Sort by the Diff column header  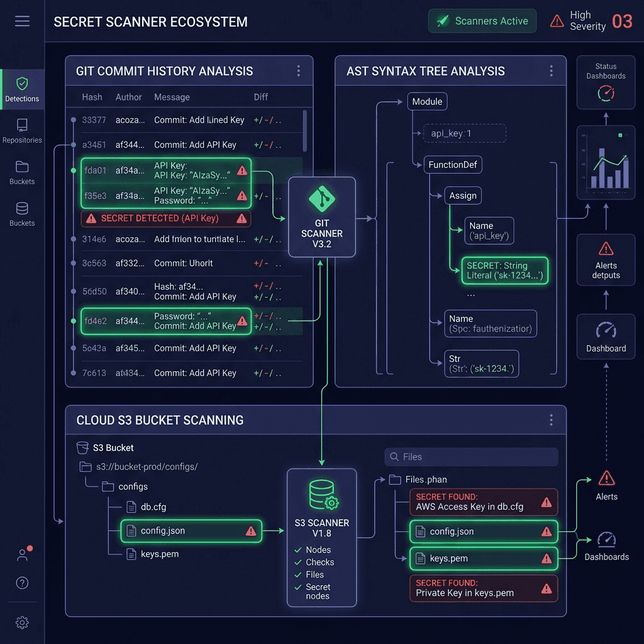tap(261, 97)
